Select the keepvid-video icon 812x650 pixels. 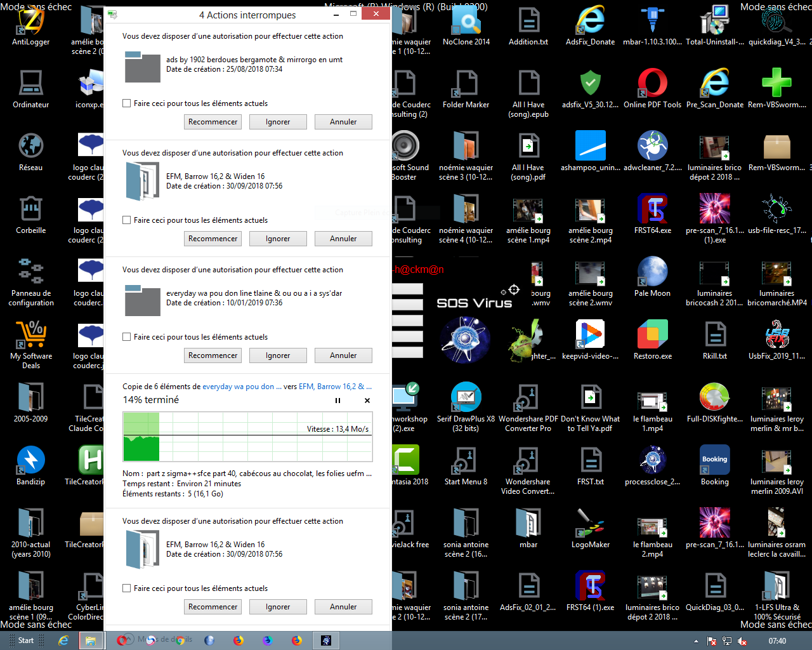[590, 341]
